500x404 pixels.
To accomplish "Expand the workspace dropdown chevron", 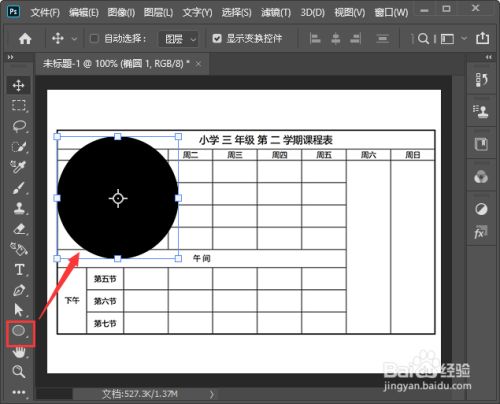I will (x=464, y=39).
